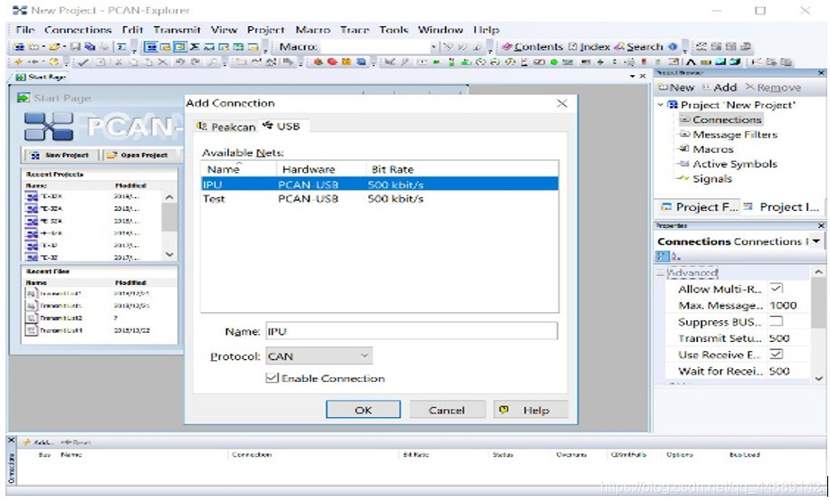
Task: Click the Remove icon in Project Browser
Action: click(749, 87)
